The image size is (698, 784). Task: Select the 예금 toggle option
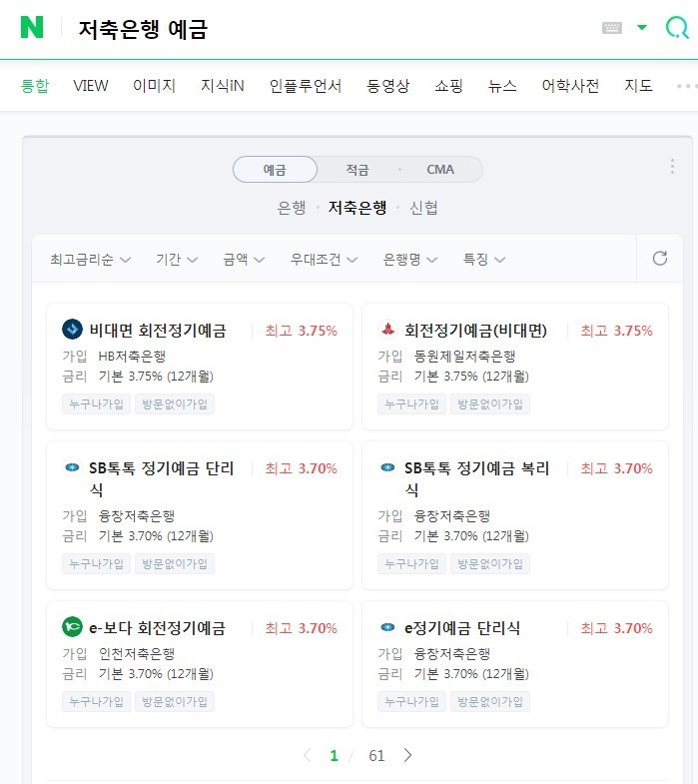click(x=275, y=170)
